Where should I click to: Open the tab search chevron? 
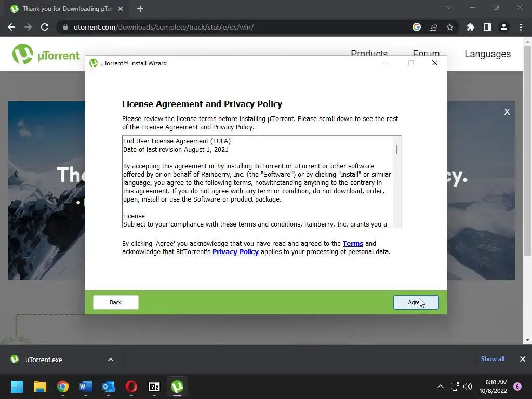448,7
